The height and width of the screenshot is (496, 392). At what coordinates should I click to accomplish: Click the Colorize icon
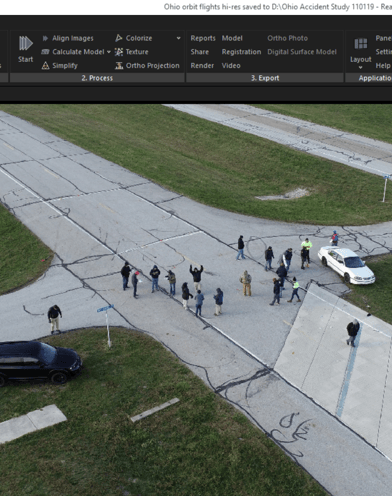click(x=118, y=38)
